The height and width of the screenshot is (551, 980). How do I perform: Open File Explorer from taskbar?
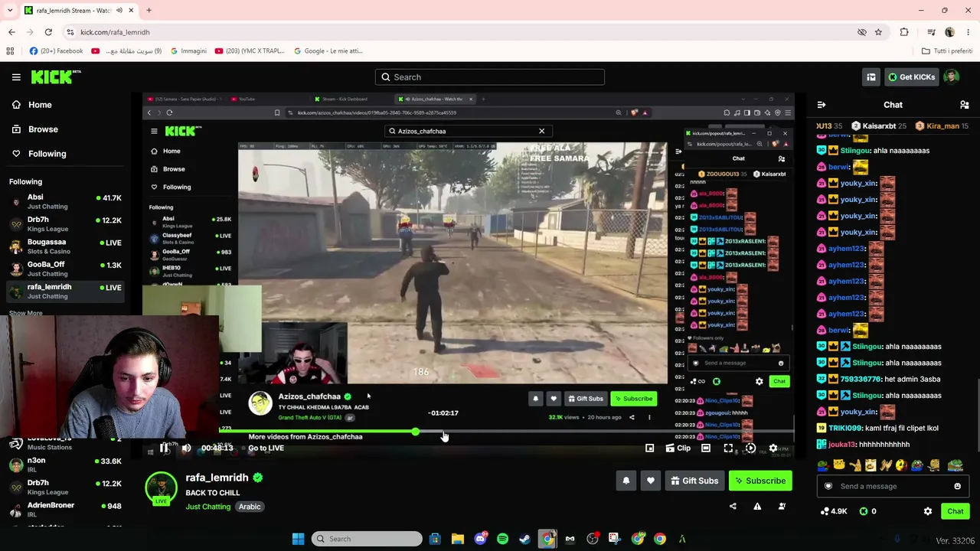pos(457,539)
